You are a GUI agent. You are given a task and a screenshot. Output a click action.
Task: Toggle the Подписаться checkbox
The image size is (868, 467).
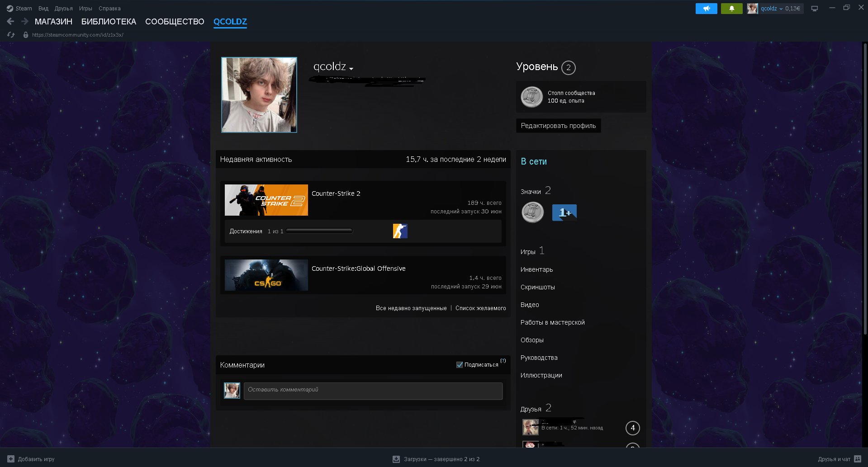coord(460,365)
